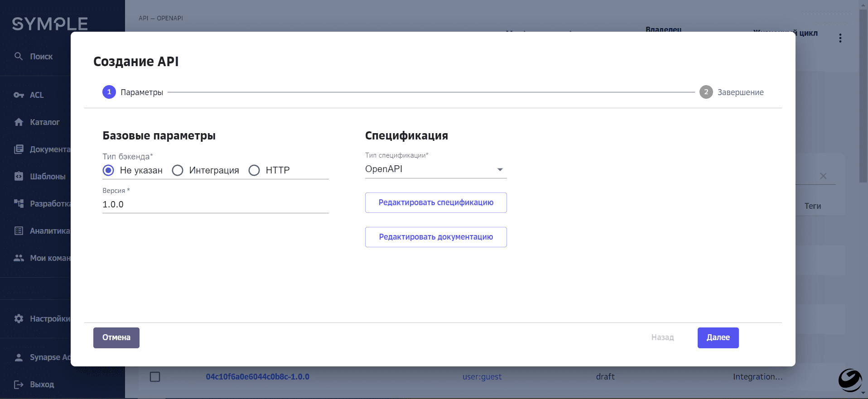
Task: Open the 'Шаблоны' sidebar menu item
Action: 48,177
